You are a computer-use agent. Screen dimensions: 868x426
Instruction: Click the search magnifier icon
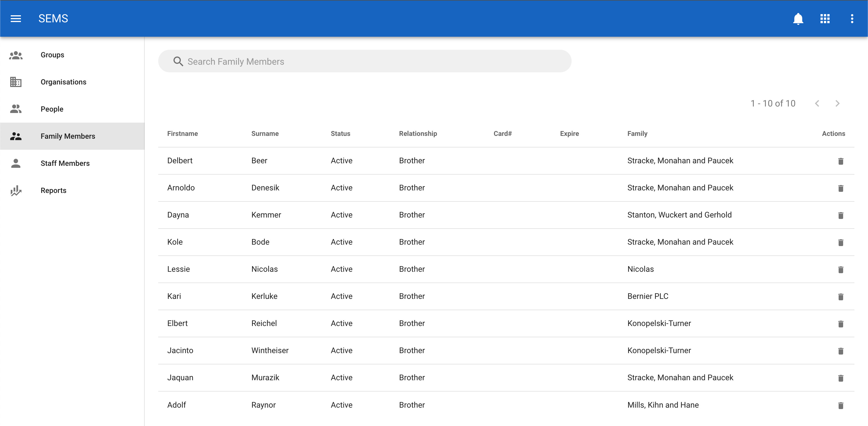click(x=178, y=61)
